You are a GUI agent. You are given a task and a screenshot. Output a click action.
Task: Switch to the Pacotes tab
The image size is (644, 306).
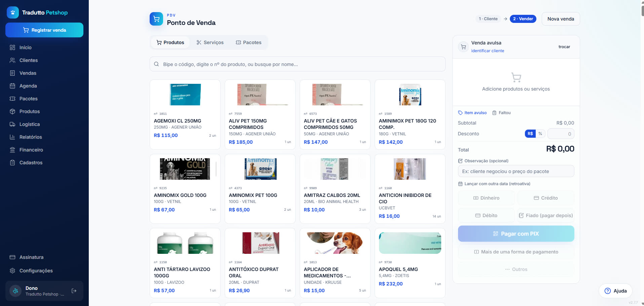(249, 42)
